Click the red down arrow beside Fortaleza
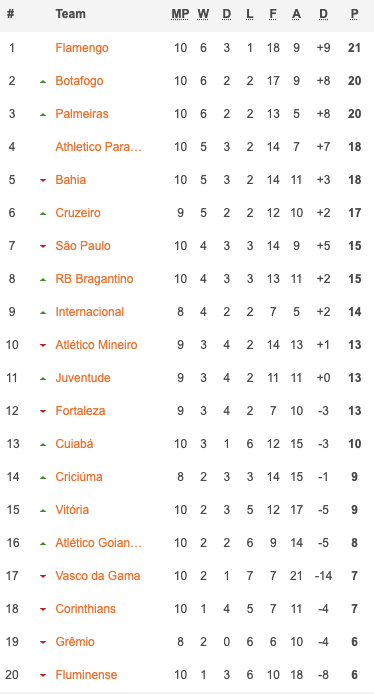This screenshot has height=694, width=374. coord(43,411)
